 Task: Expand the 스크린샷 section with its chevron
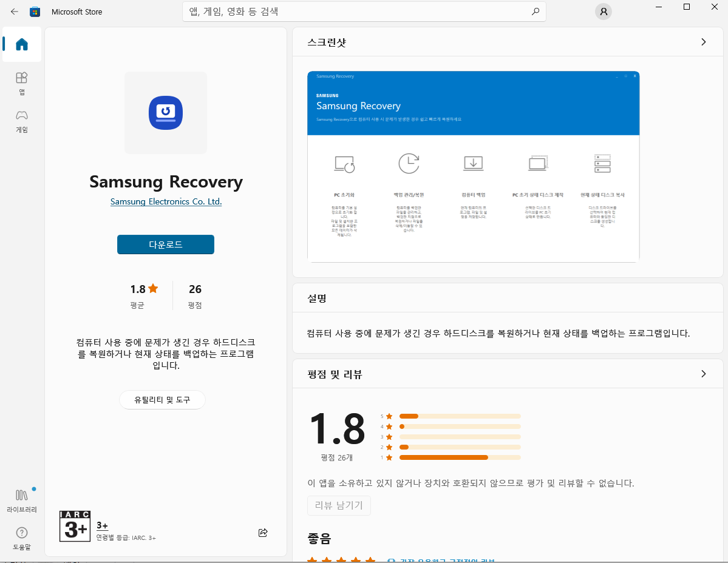point(703,42)
